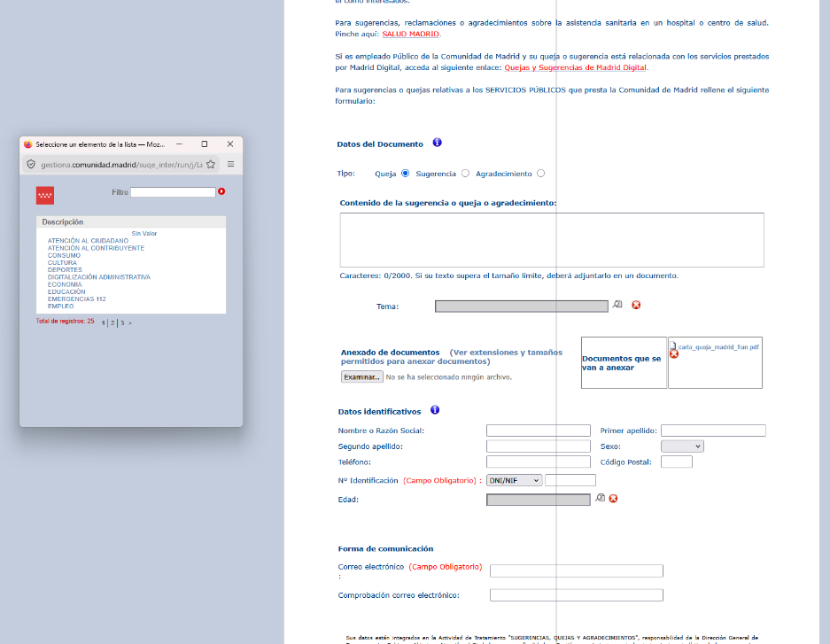Open the Edad lookup search icon
This screenshot has width=830, height=644.
click(x=600, y=499)
